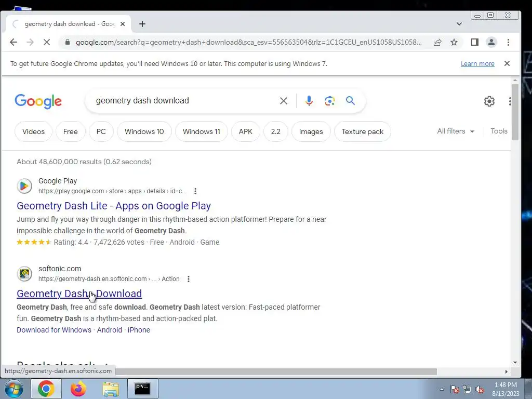Click the Action Center flag icon
Viewport: 532px width, 399px height.
coord(455,389)
